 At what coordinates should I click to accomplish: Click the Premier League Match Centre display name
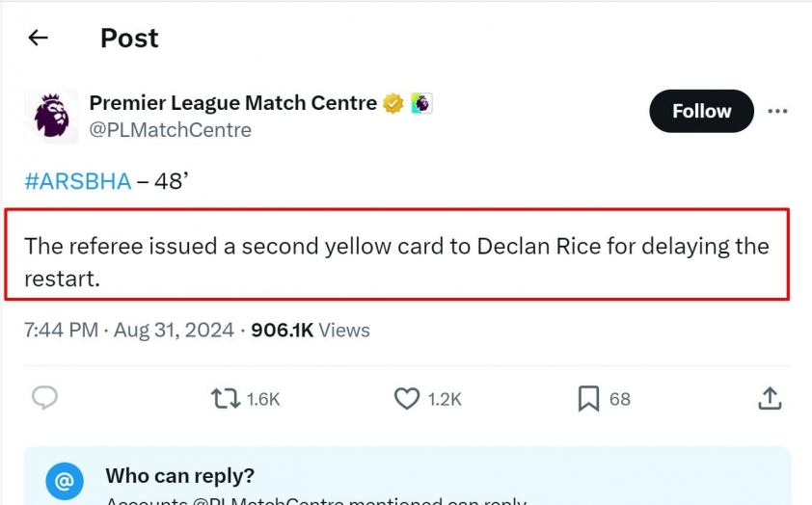pos(233,103)
